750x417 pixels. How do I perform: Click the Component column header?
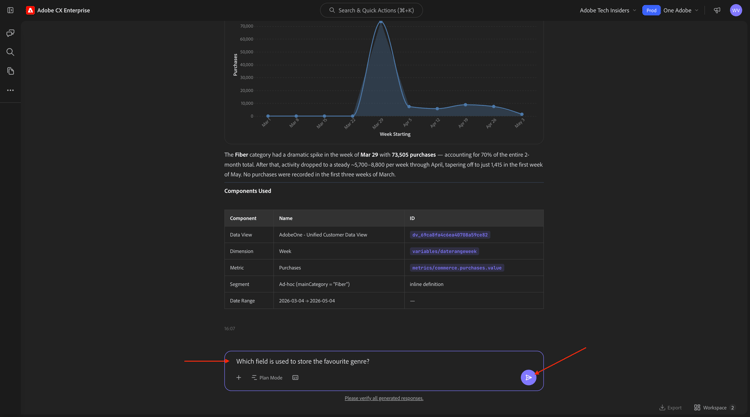243,218
